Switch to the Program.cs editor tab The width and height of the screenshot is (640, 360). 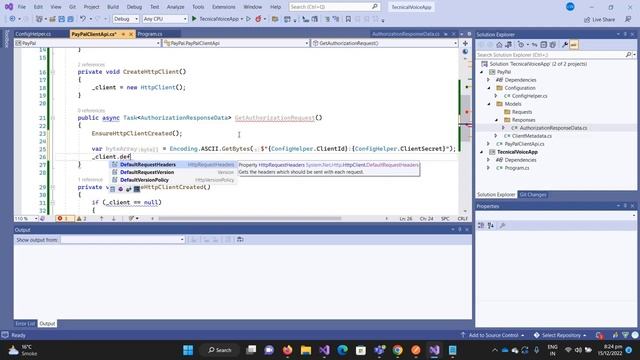(x=150, y=34)
